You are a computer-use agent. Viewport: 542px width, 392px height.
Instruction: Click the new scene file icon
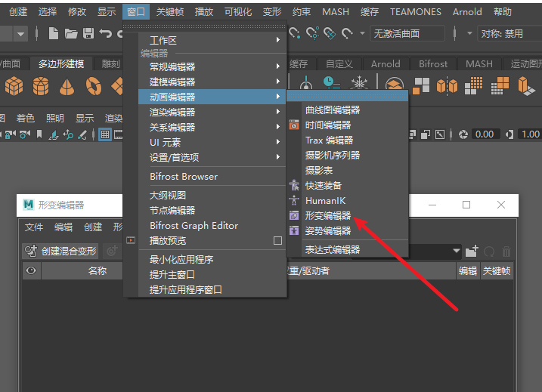point(54,33)
